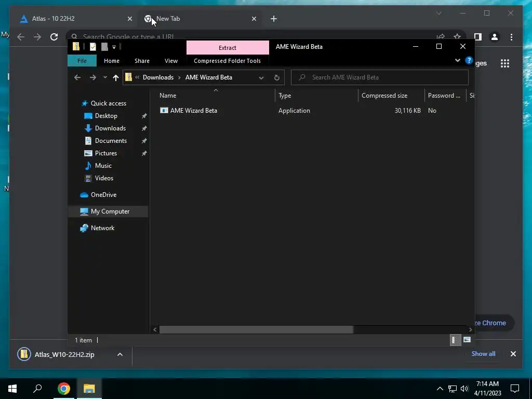This screenshot has width=532, height=399.
Task: Close the Atlas - 10 22H2 tab
Action: pos(129,19)
